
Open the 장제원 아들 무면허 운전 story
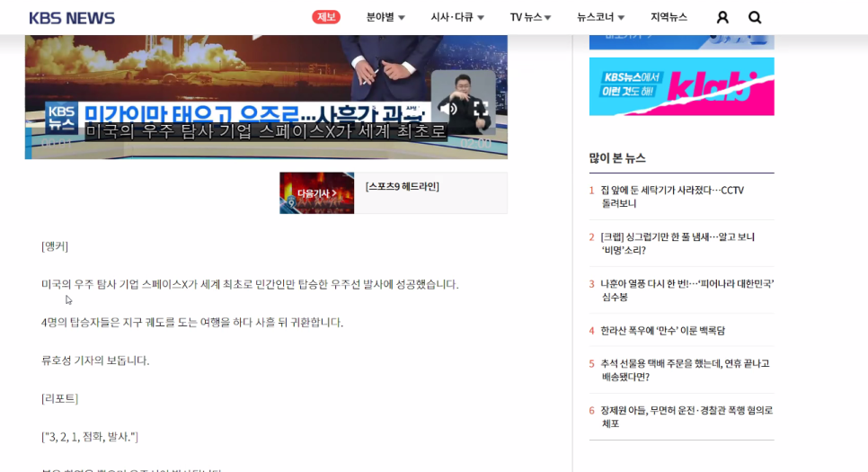click(686, 416)
